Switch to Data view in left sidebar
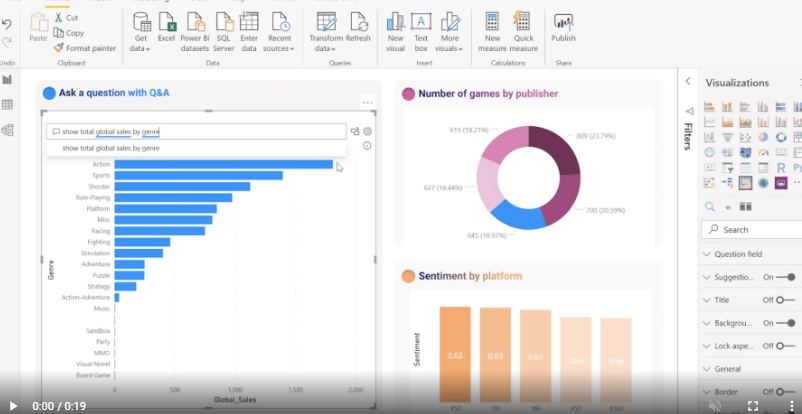Viewport: 802px width, 414px height. (7, 104)
